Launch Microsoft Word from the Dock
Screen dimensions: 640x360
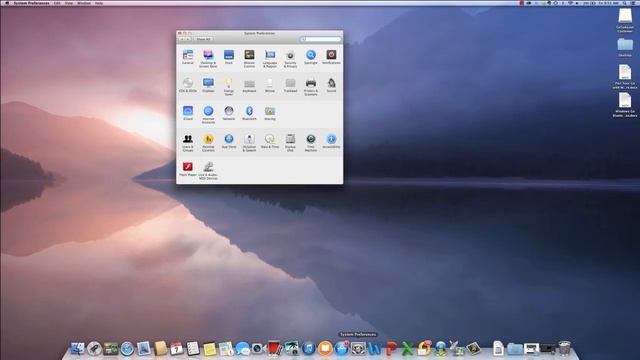coord(375,349)
